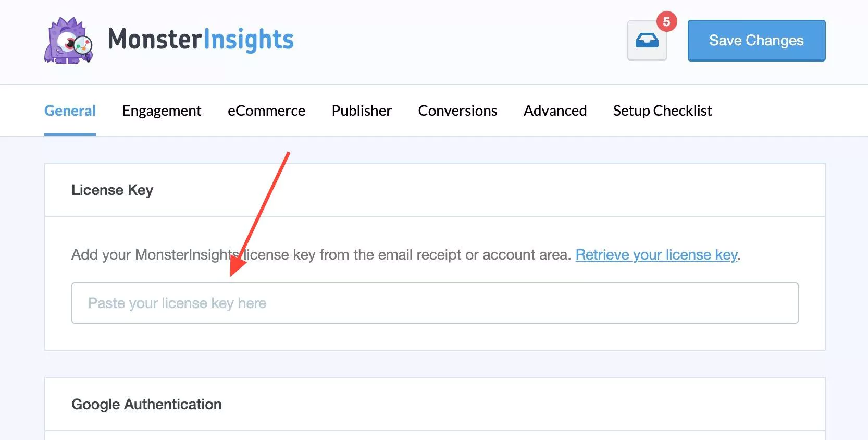
Task: Click the placeholder text Paste your license key here
Action: (x=177, y=303)
